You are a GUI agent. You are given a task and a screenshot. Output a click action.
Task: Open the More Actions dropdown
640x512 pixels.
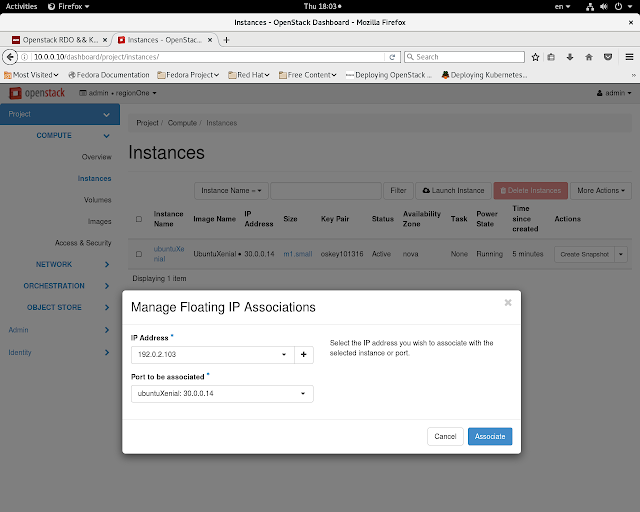(601, 191)
